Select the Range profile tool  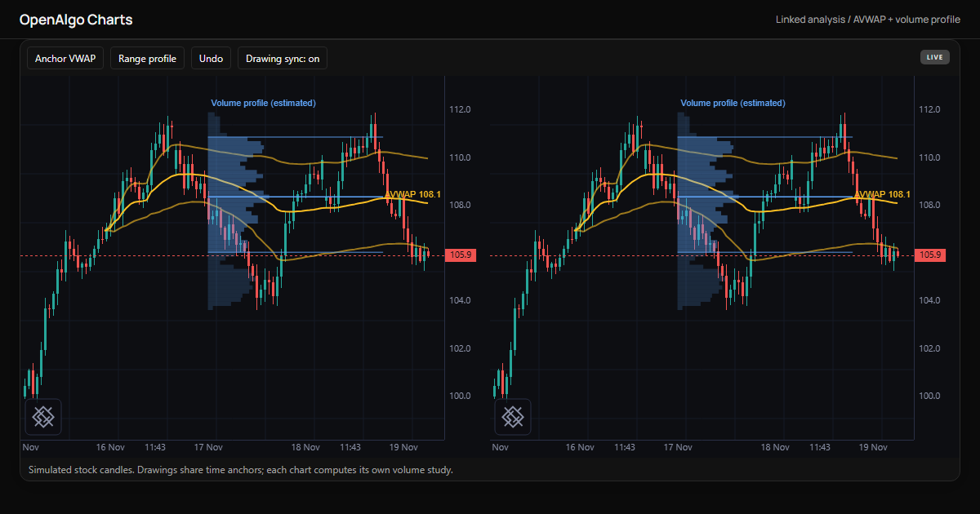coord(147,59)
